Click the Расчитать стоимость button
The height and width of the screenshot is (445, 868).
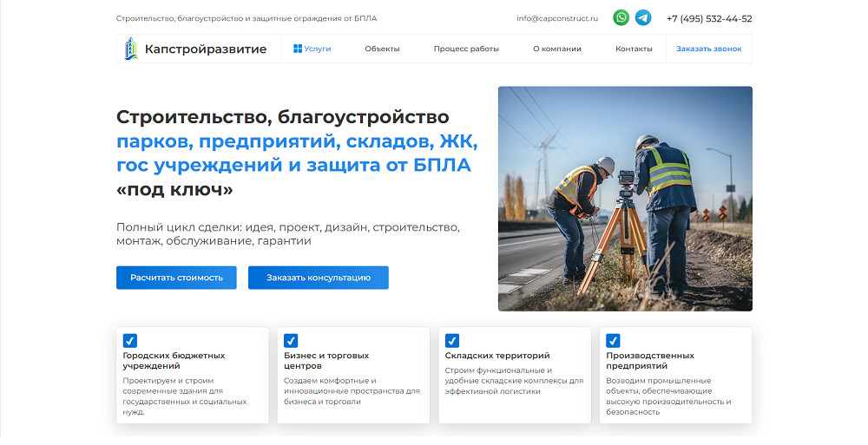[x=176, y=278]
